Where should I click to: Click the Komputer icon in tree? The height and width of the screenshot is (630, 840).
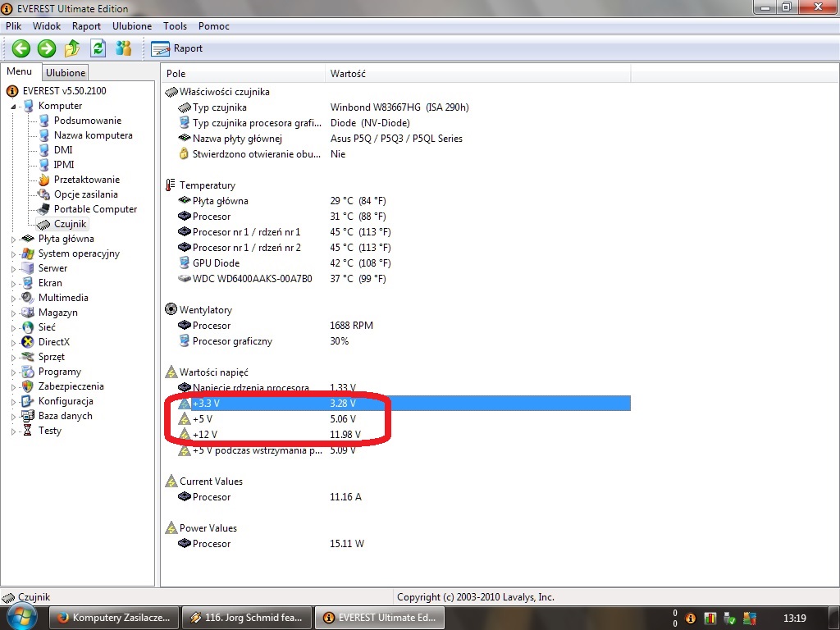pos(29,106)
